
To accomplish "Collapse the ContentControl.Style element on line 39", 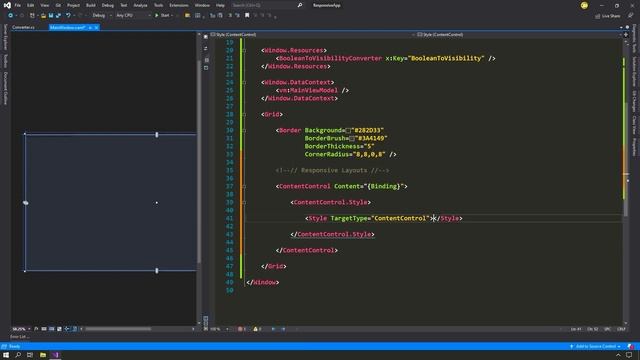I will click(244, 202).
